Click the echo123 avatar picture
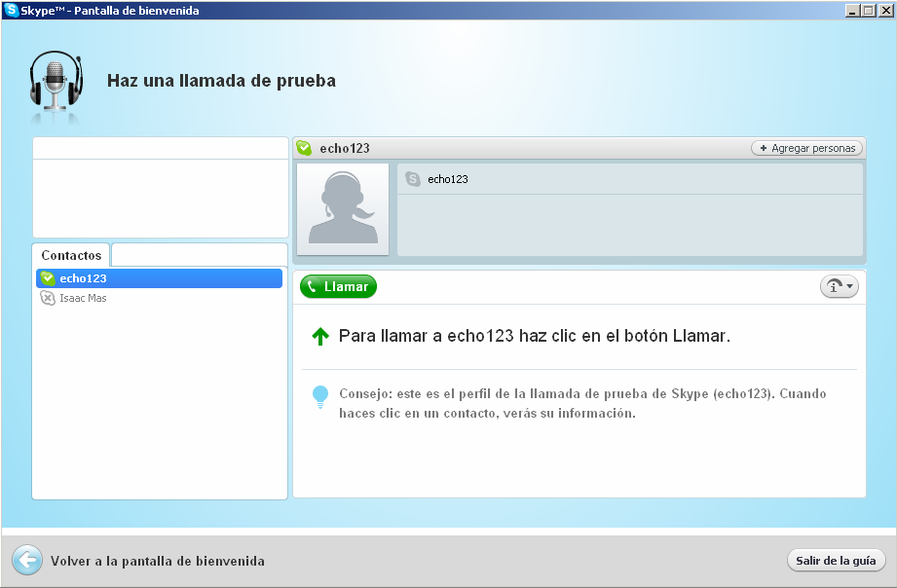The height and width of the screenshot is (588, 897). coord(343,209)
